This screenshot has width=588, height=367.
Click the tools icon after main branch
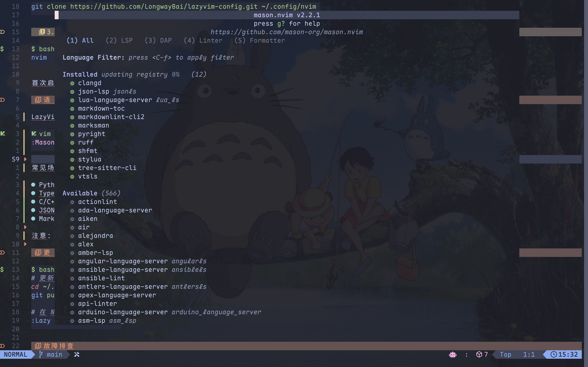tap(77, 355)
